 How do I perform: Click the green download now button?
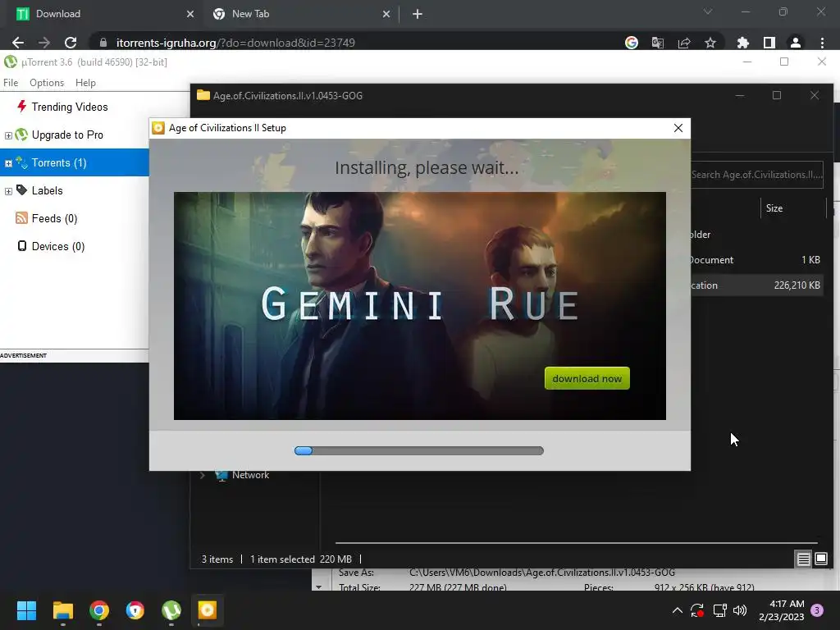coord(587,378)
